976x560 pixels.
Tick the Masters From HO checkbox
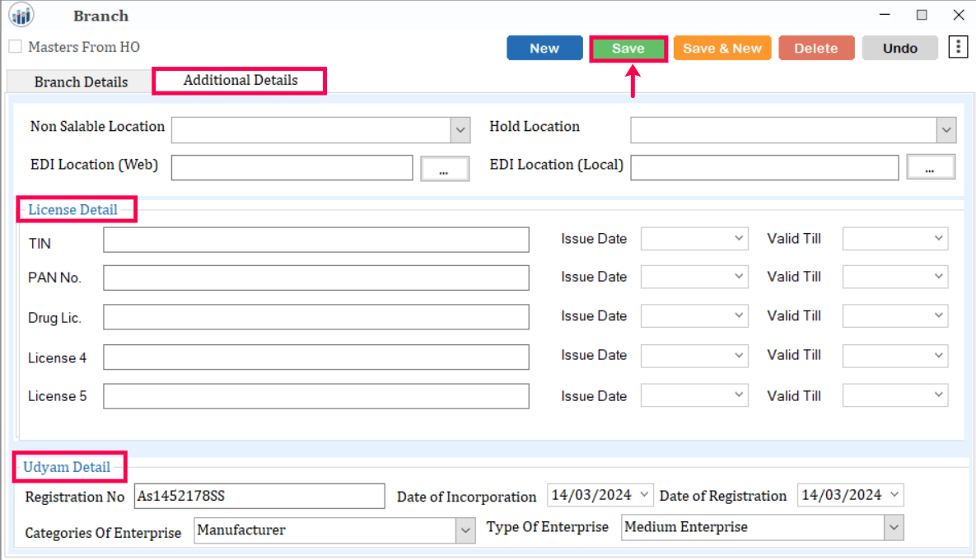click(x=16, y=47)
